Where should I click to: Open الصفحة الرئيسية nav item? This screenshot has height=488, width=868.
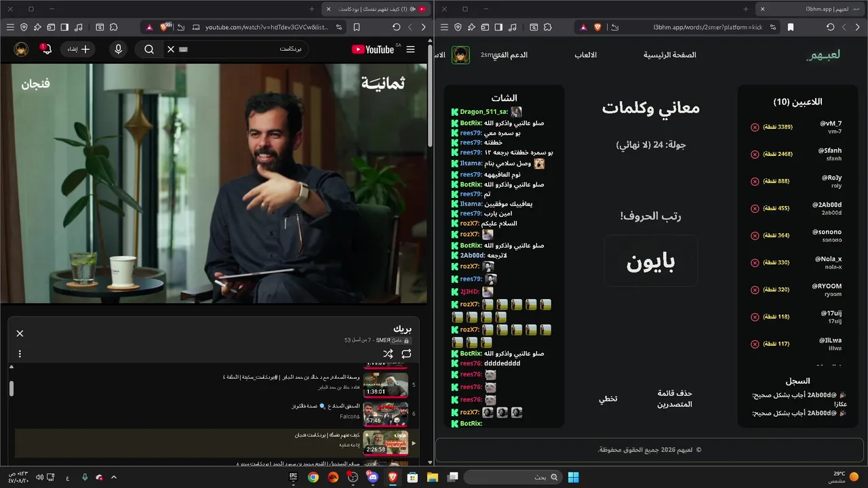[x=670, y=55]
